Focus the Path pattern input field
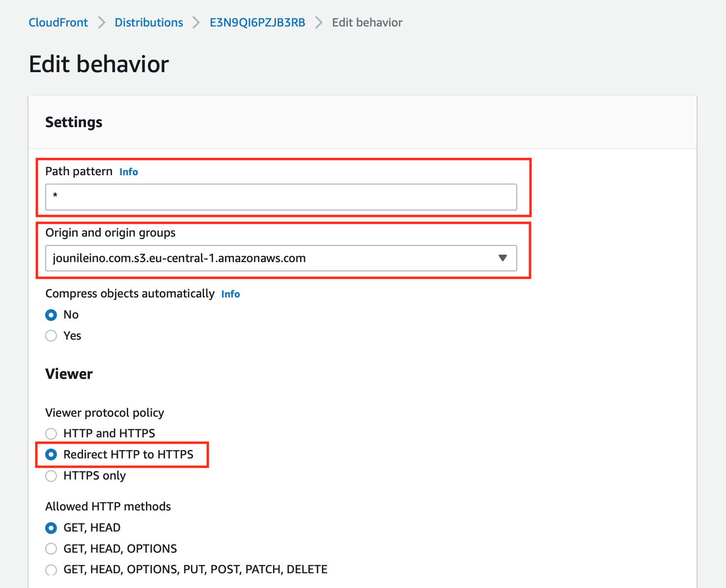This screenshot has width=726, height=588. 281,197
